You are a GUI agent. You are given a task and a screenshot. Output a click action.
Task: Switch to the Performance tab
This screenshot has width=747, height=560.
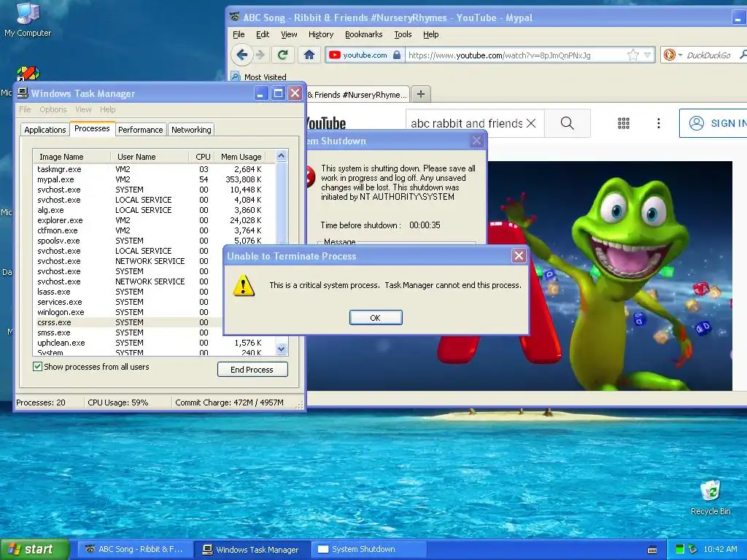[x=140, y=130]
